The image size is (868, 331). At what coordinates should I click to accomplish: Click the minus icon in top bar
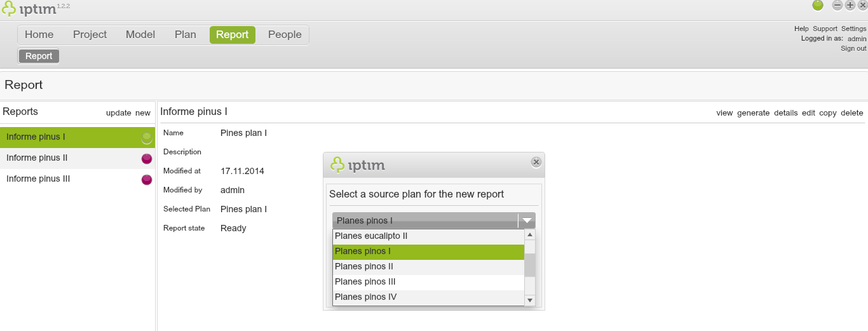click(837, 6)
